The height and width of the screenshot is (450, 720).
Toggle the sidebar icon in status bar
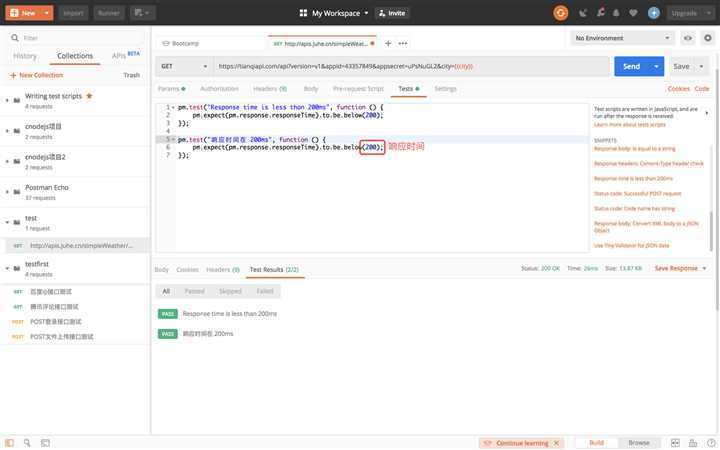pos(9,443)
